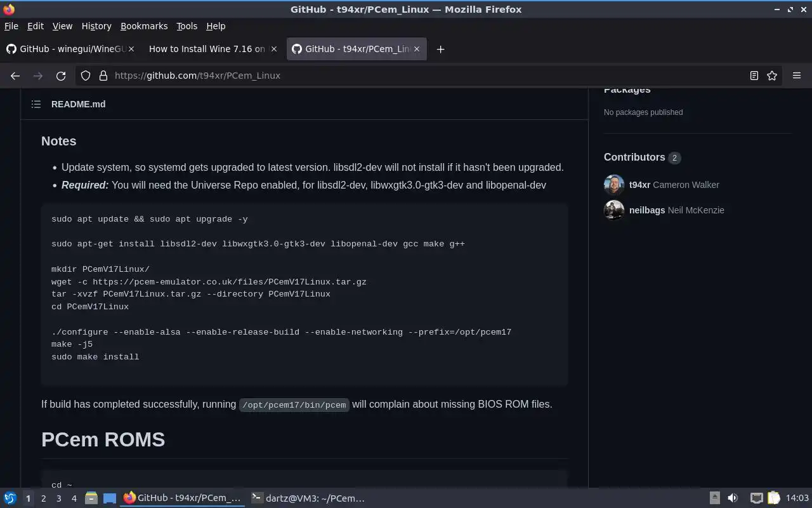The width and height of the screenshot is (812, 508).
Task: Open the removable media tray icon
Action: point(715,498)
